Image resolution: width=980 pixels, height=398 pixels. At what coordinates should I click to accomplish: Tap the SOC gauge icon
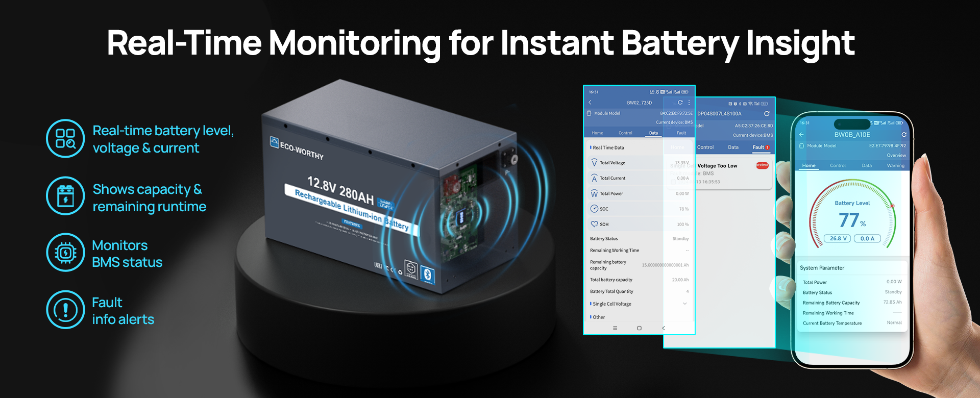[594, 209]
